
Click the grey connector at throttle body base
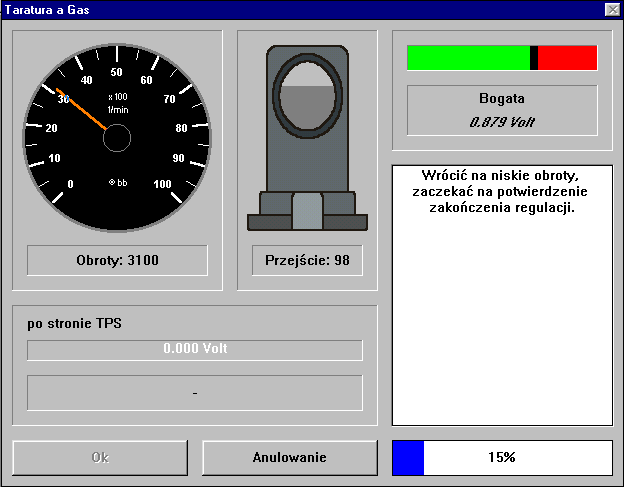[x=308, y=211]
